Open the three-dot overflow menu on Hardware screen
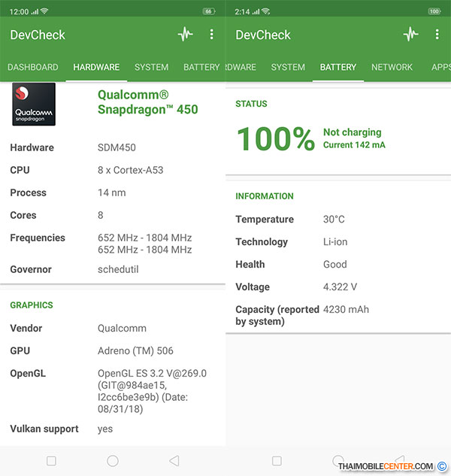The width and height of the screenshot is (451, 476). (211, 35)
